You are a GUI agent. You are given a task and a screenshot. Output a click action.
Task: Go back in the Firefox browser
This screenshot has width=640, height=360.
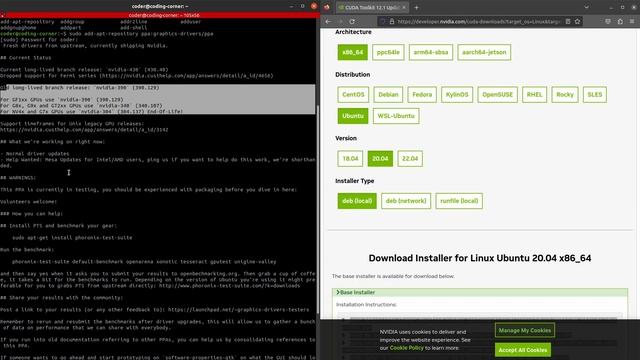click(329, 21)
